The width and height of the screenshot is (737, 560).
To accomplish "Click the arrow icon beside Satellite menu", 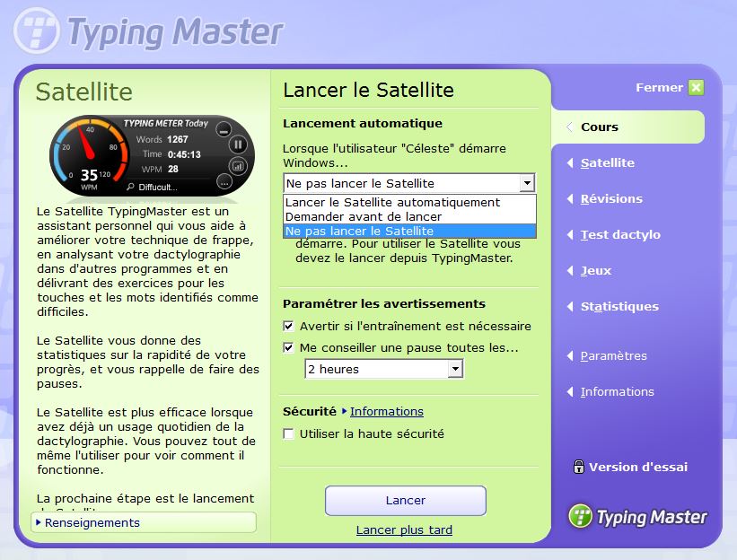I will (570, 163).
